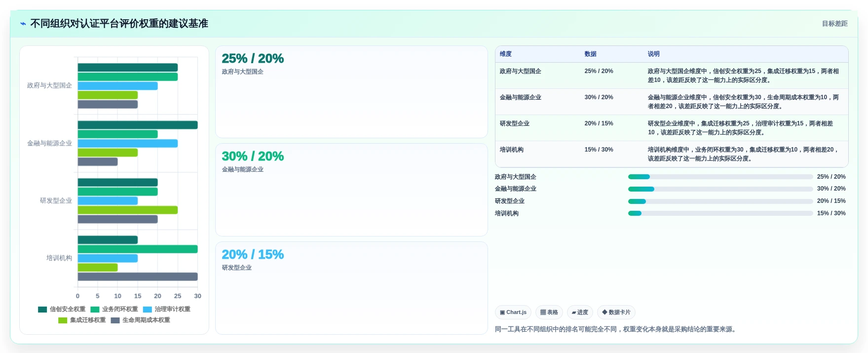Image resolution: width=868 pixels, height=353 pixels.
Task: Click the 研发型企业 集成迁移权重 bar in chart
Action: pyautogui.click(x=128, y=210)
